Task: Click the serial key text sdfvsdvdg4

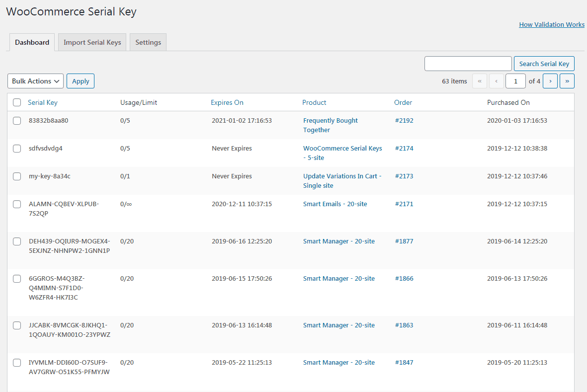Action: coord(46,149)
